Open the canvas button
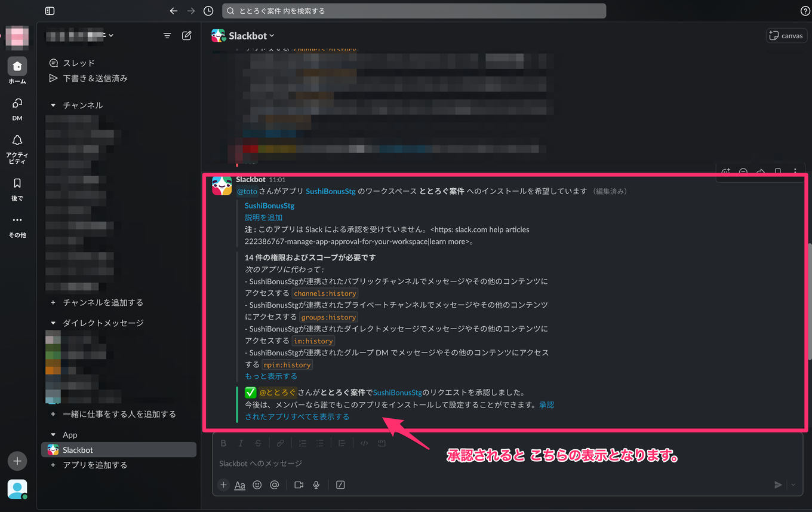Viewport: 812px width, 512px height. point(786,36)
